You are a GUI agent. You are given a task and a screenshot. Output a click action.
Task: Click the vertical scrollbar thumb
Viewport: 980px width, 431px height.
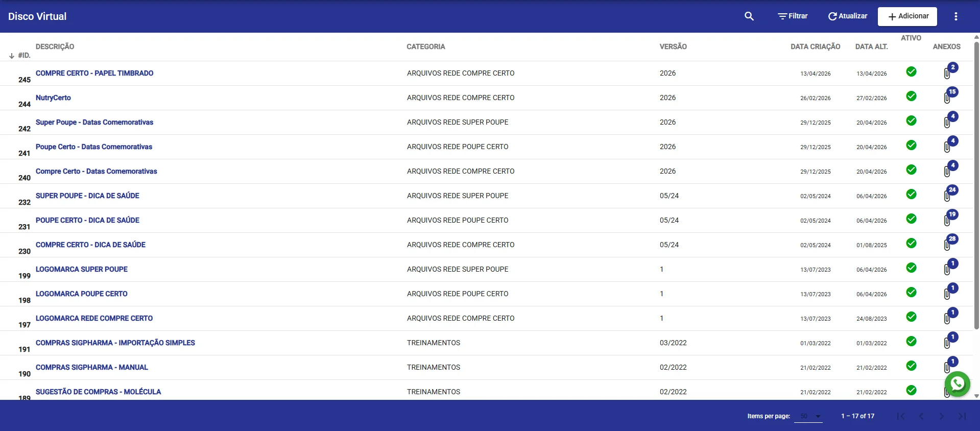[x=976, y=185]
